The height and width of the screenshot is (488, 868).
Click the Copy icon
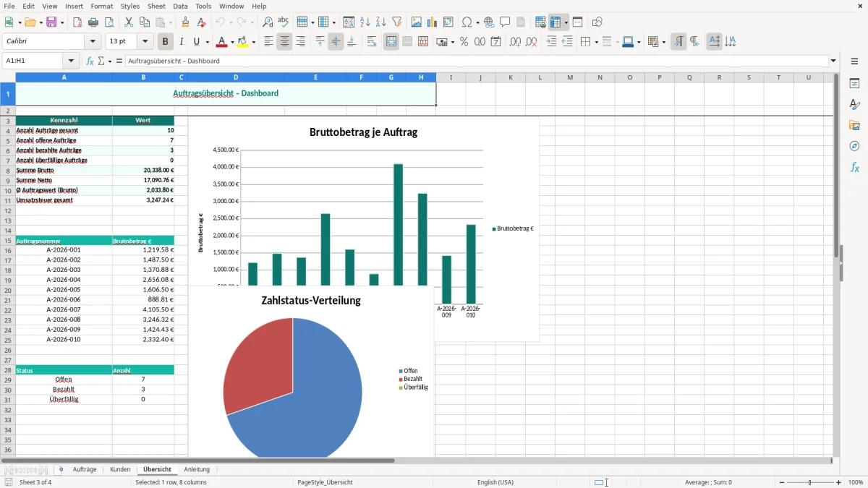145,22
